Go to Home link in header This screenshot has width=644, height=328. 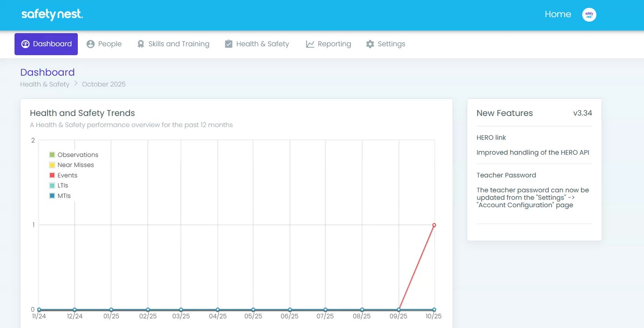tap(558, 15)
